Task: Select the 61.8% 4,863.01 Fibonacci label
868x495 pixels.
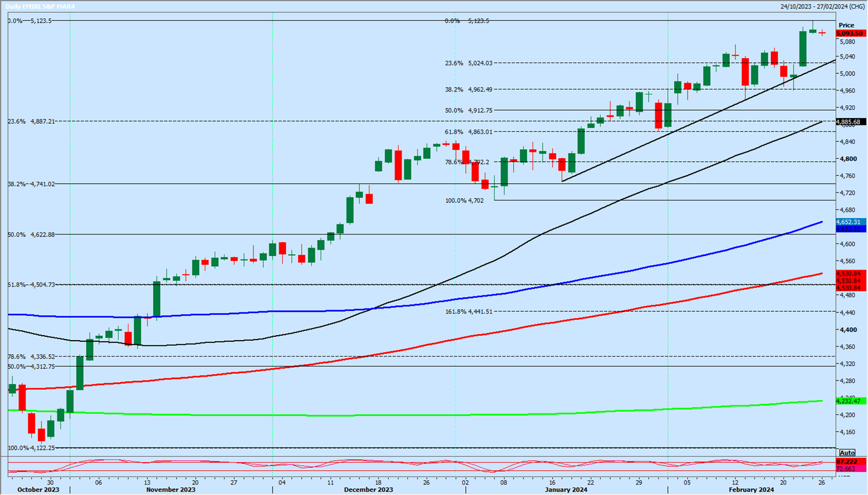Action: click(468, 132)
